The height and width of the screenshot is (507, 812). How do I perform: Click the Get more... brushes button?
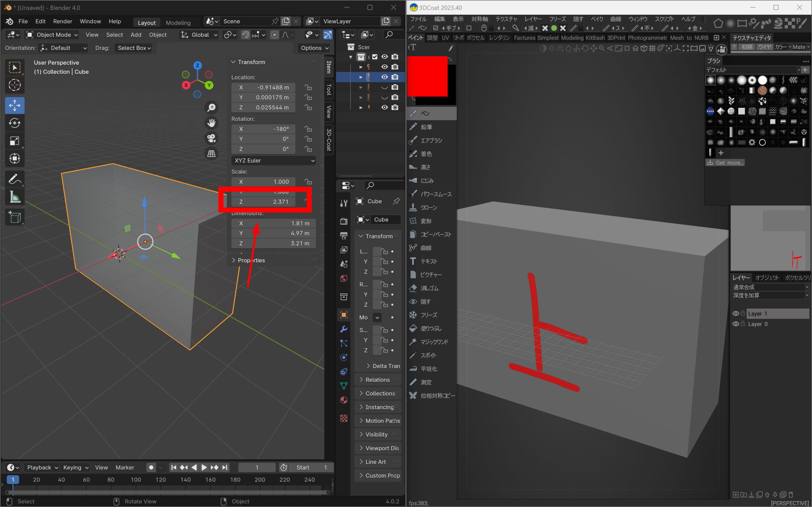(725, 163)
